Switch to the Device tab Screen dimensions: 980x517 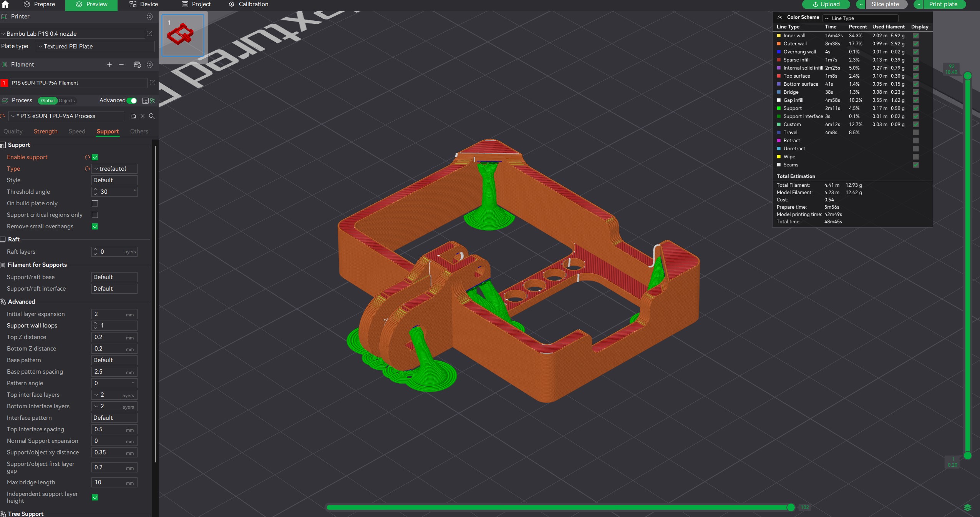pyautogui.click(x=144, y=4)
